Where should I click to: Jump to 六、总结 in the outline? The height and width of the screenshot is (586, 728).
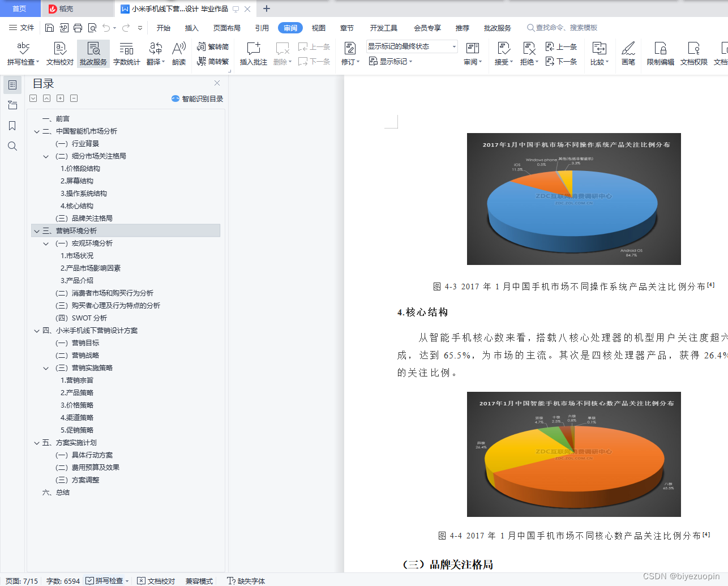point(56,493)
